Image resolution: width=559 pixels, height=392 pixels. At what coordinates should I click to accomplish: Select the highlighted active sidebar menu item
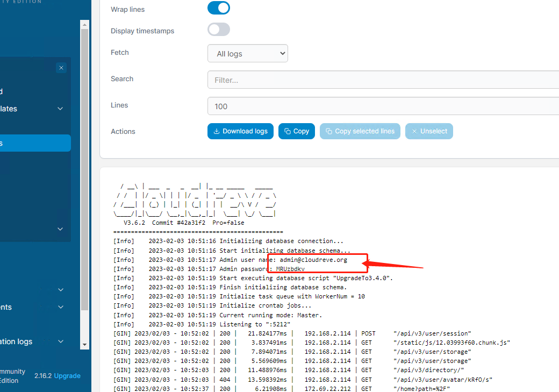[x=32, y=143]
